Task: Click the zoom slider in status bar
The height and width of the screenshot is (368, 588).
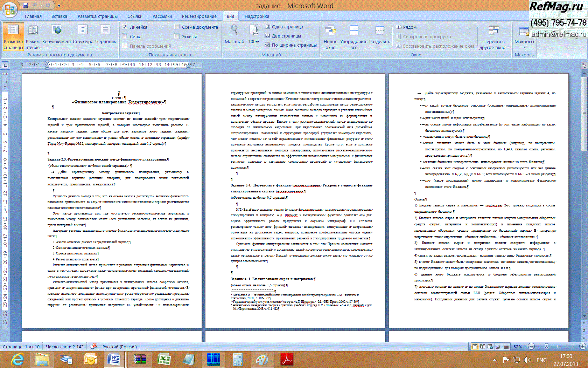Action: coord(546,347)
